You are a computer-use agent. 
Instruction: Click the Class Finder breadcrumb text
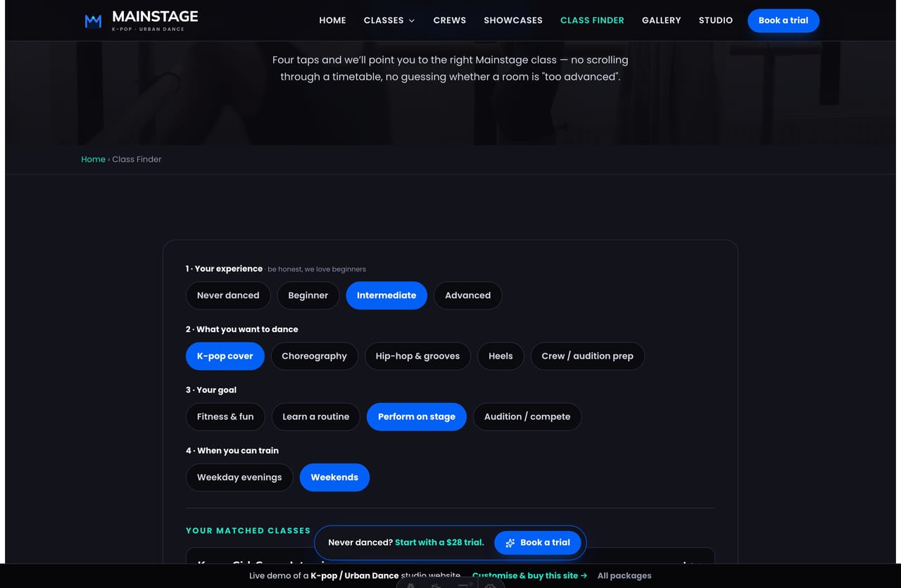click(x=137, y=159)
